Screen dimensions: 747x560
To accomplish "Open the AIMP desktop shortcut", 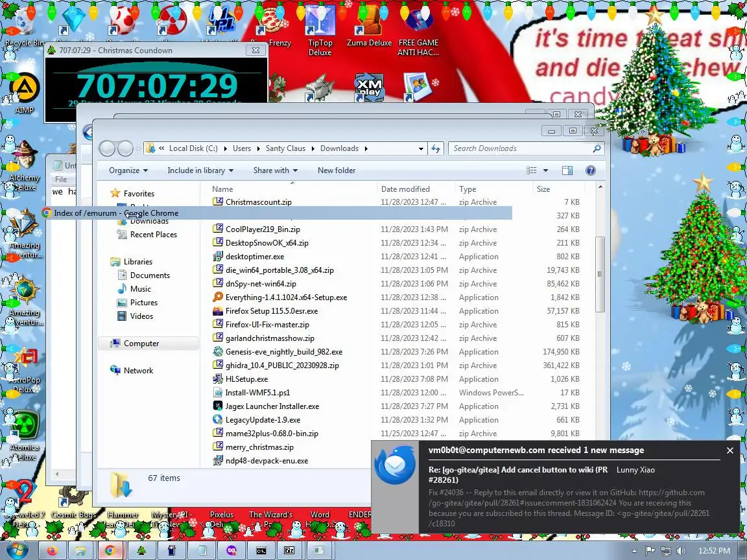I will pos(24,93).
